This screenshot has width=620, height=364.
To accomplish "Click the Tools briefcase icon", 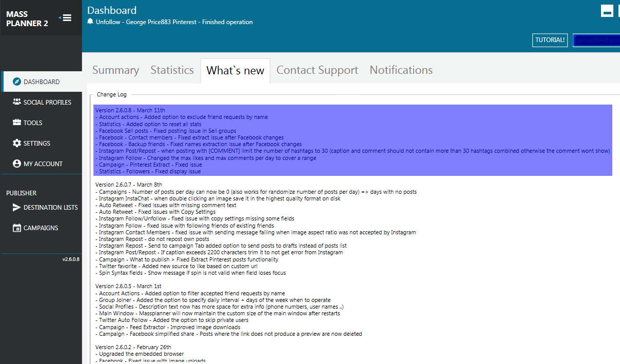I will pos(16,123).
